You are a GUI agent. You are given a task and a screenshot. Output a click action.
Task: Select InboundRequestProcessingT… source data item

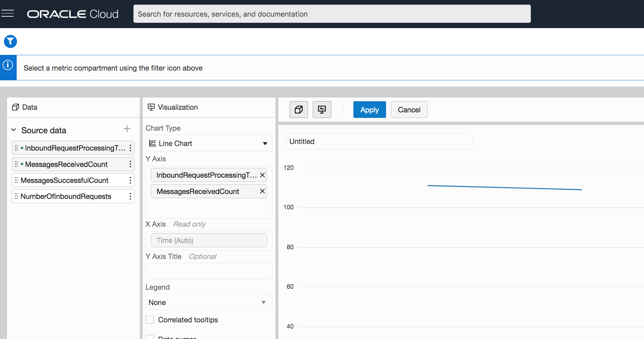click(x=75, y=148)
